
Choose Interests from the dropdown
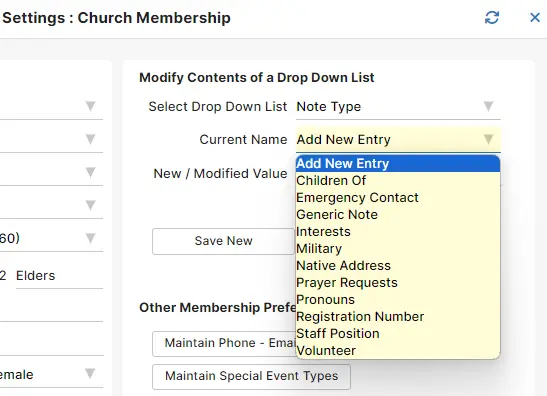pyautogui.click(x=398, y=232)
